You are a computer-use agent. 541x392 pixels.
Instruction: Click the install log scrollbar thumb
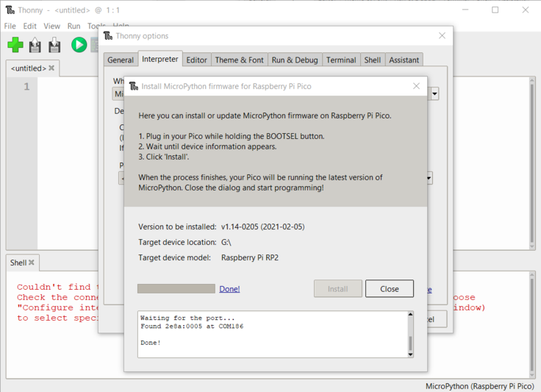(410, 343)
